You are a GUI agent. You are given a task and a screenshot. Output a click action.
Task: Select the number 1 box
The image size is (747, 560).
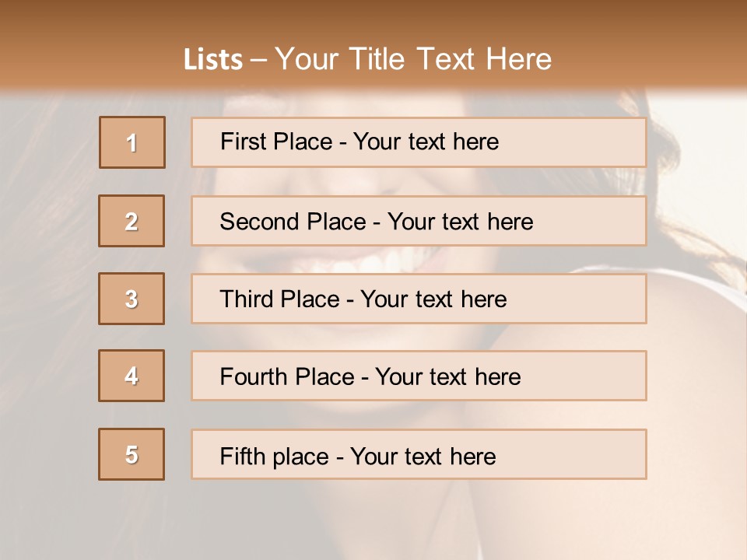[132, 142]
